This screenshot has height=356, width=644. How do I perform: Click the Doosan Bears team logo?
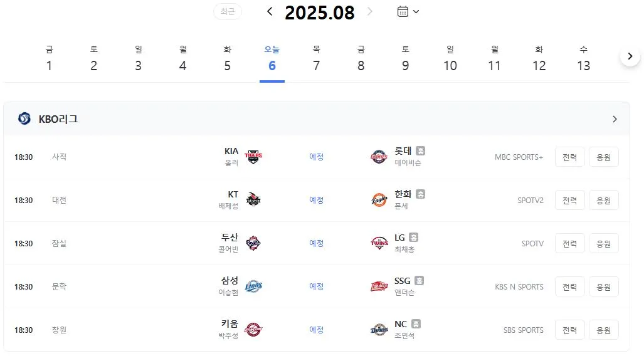[x=253, y=243]
